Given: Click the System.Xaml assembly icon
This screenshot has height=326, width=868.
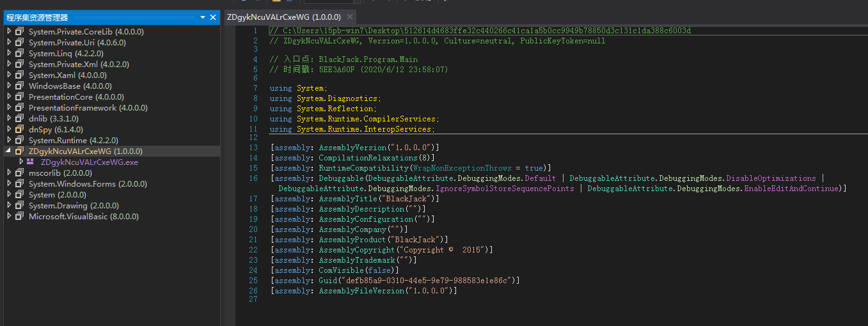Looking at the screenshot, I should point(19,75).
